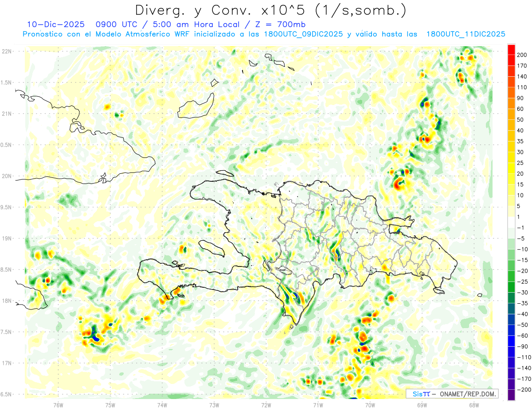Click longitude label '76W'
This screenshot has height=411, width=532.
(58, 405)
